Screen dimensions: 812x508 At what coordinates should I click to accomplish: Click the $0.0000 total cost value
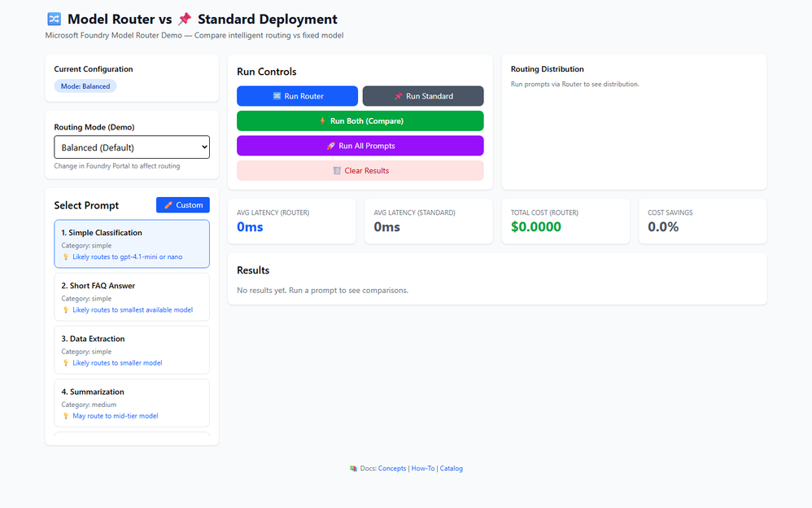point(536,227)
